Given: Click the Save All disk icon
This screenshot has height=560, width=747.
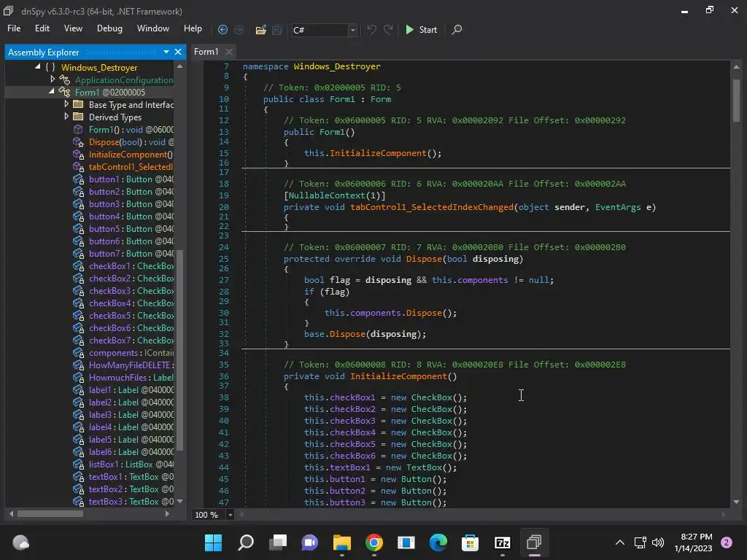Looking at the screenshot, I should (x=276, y=29).
